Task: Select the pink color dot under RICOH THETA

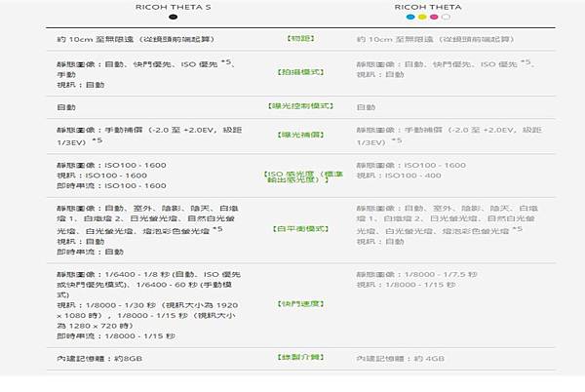Action: pos(434,17)
